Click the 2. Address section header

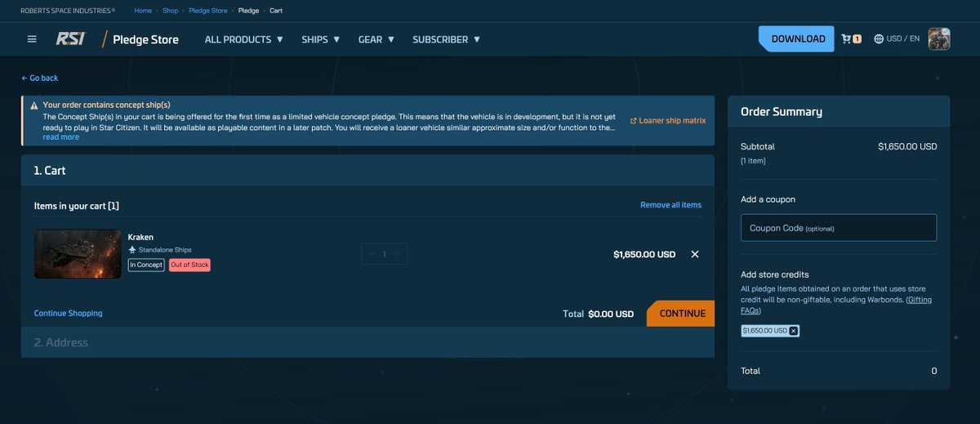click(367, 342)
